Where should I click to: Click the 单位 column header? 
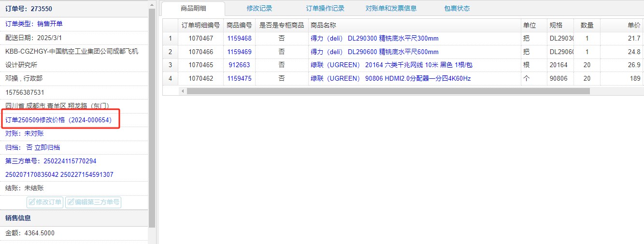[x=533, y=25]
